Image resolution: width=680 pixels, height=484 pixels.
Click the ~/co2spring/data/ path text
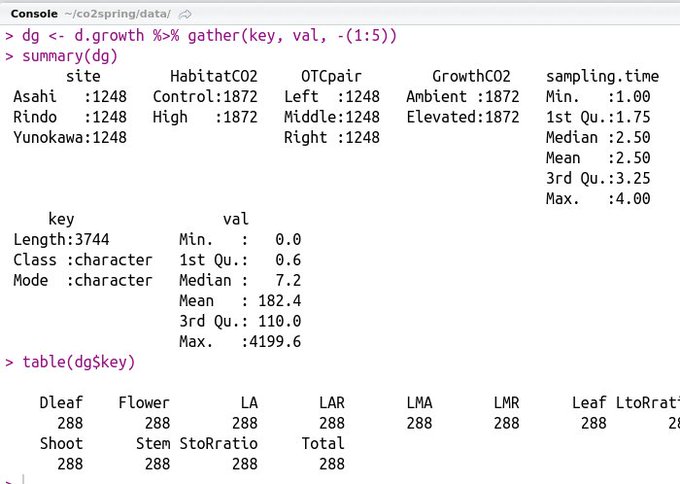(x=118, y=14)
